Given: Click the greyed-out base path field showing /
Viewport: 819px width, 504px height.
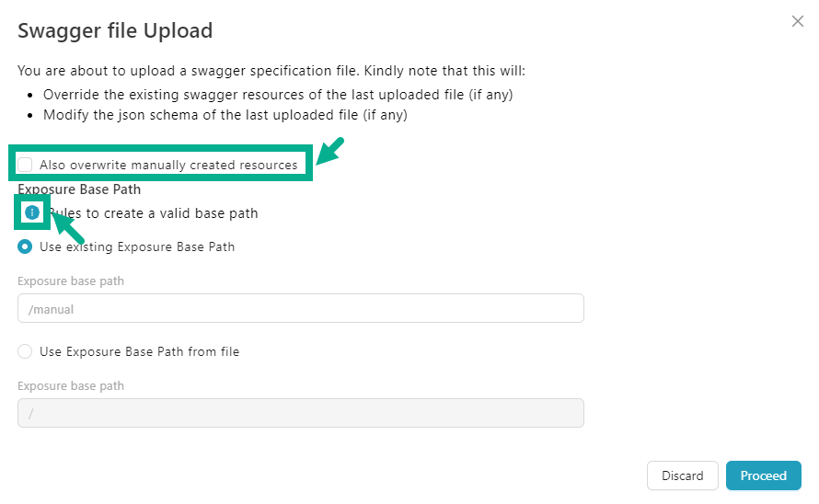Looking at the screenshot, I should pyautogui.click(x=300, y=413).
